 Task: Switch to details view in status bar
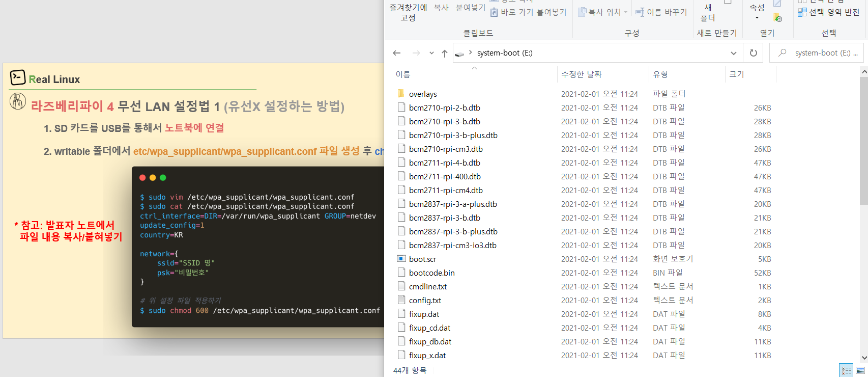pos(847,370)
